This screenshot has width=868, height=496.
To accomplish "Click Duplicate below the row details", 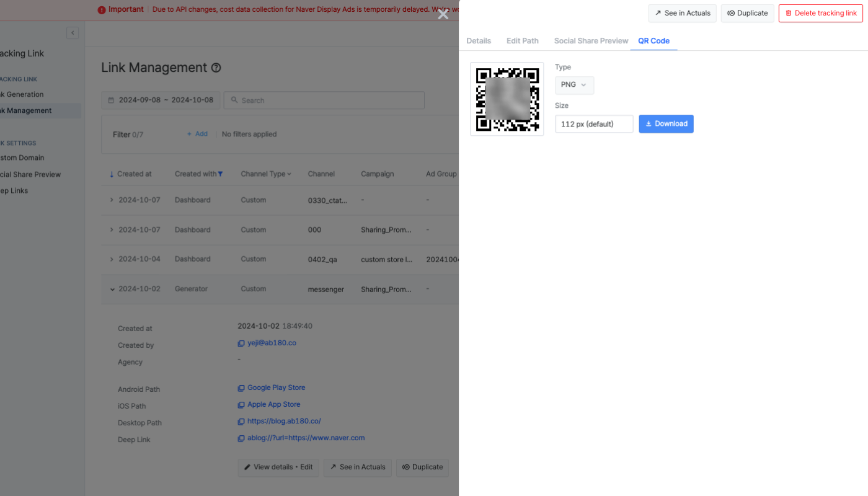I will (423, 467).
